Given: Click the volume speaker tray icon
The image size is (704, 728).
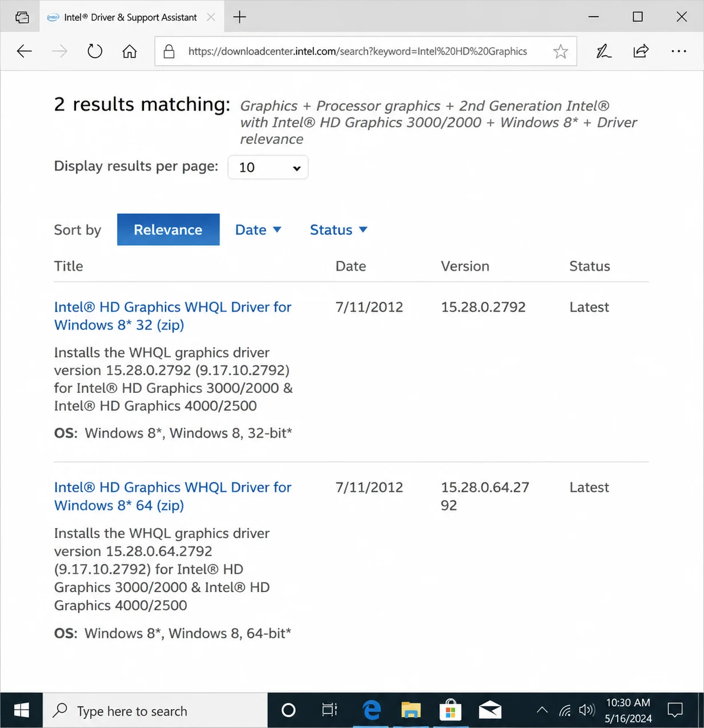Looking at the screenshot, I should pos(586,710).
